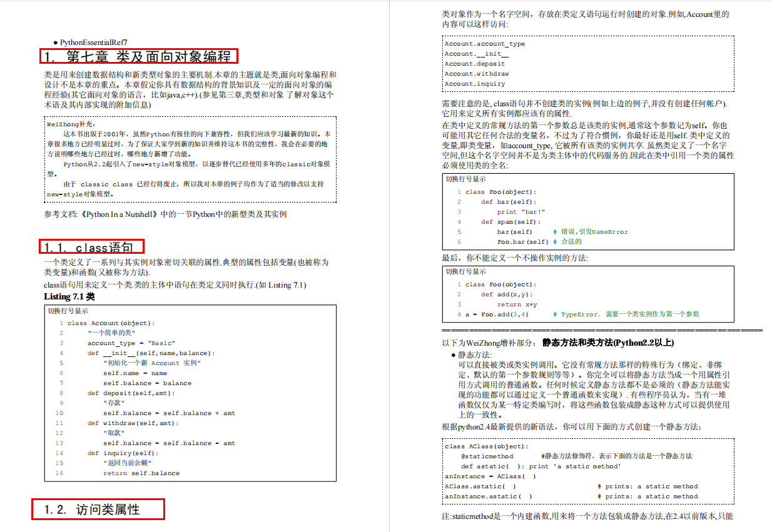
Task: Click the "切换行号显示" link above the Account listing
Action: pos(68,311)
